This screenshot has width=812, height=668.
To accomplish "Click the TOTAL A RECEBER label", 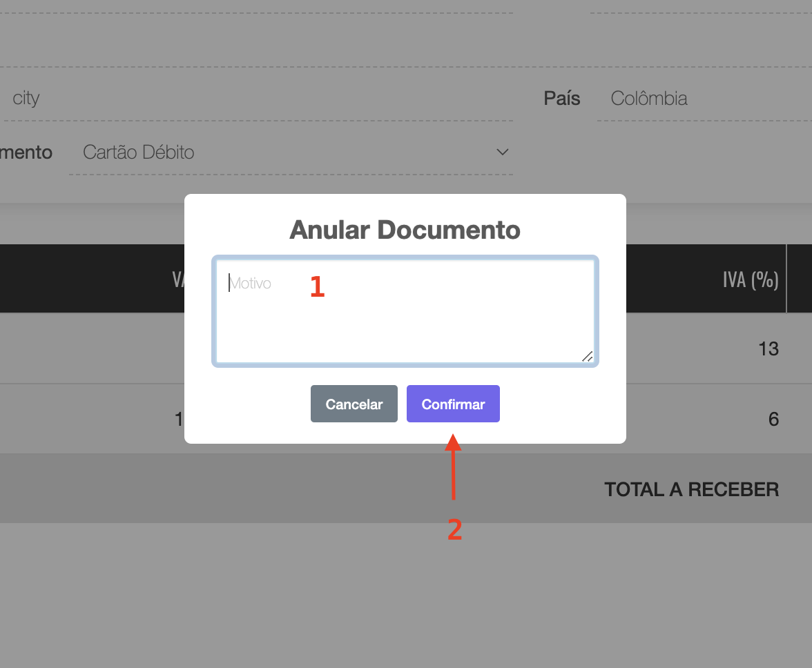I will [x=691, y=490].
